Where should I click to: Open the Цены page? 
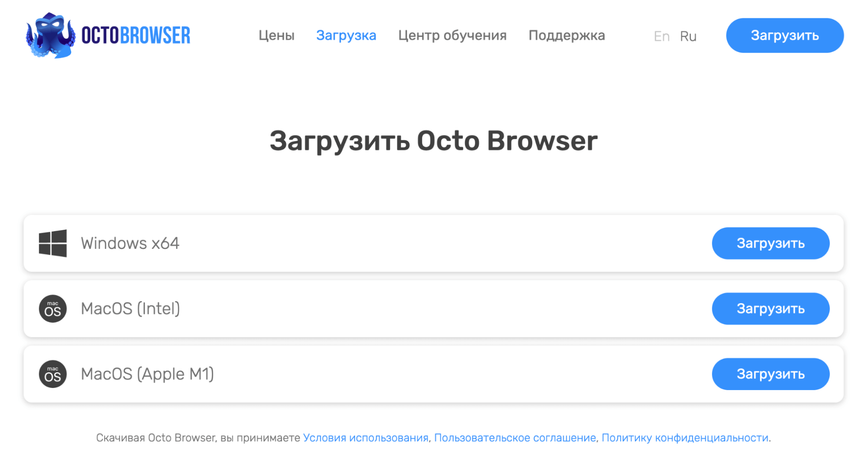277,36
